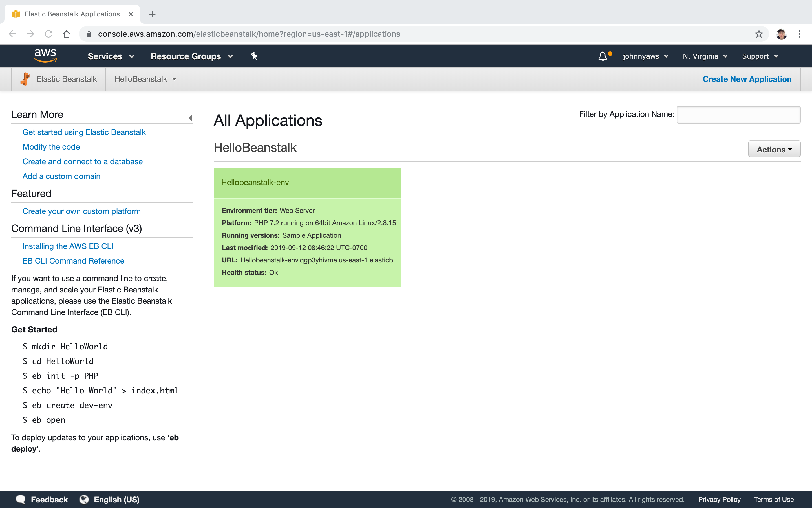This screenshot has height=508, width=812.
Task: Open the HelloBeanstalk application dropdown
Action: click(145, 79)
